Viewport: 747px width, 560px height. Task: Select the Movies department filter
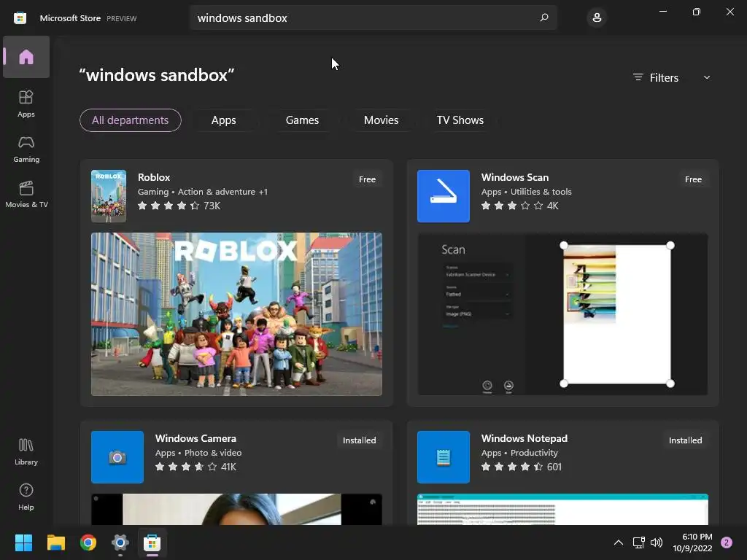381,120
